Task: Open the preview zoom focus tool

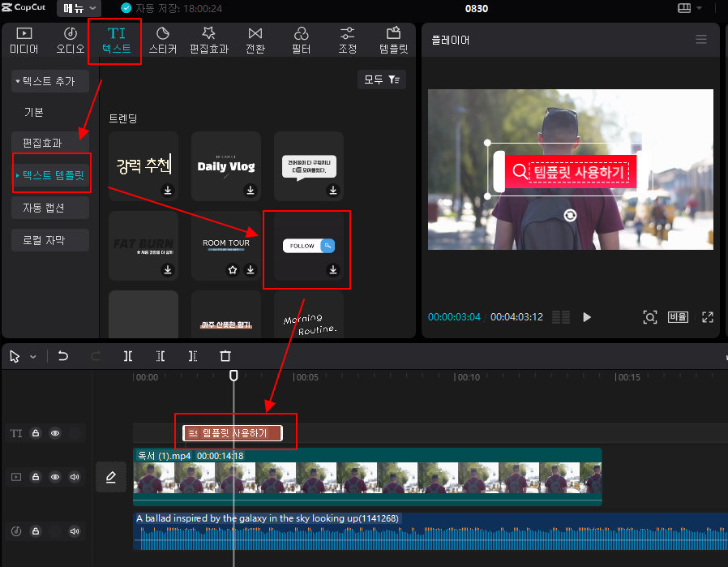Action: click(650, 317)
